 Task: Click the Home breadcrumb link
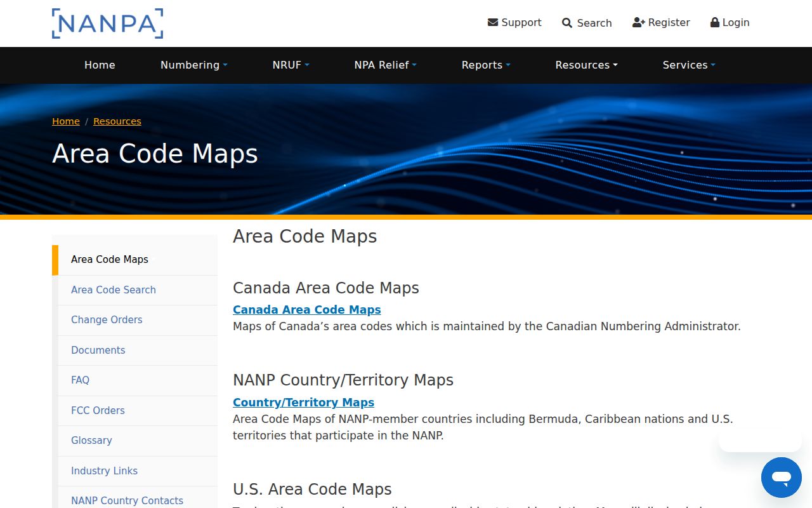(66, 121)
